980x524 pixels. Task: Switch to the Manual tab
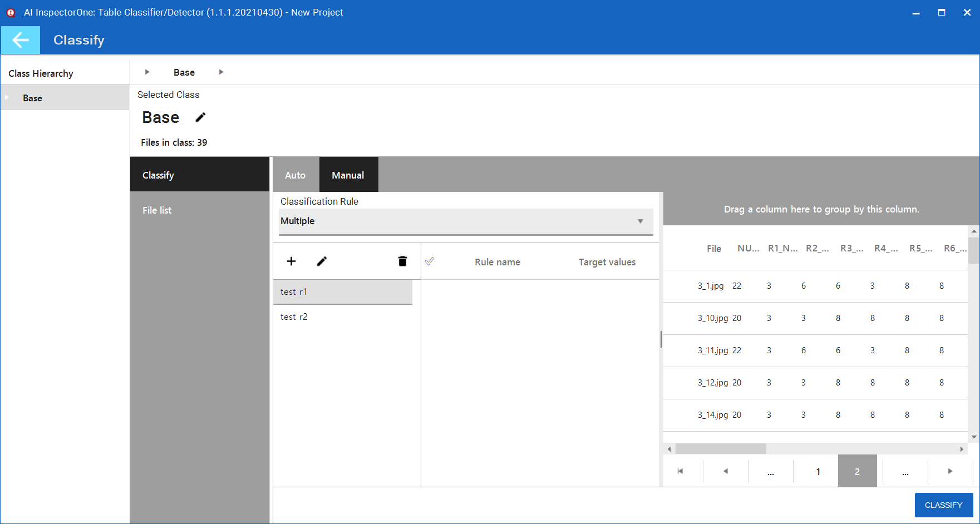click(348, 175)
